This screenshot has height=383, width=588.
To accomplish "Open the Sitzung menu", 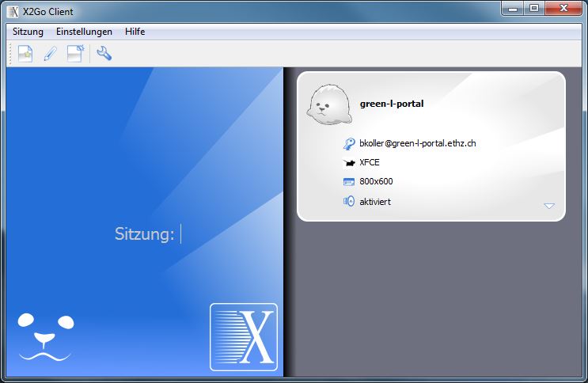I will pyautogui.click(x=28, y=32).
